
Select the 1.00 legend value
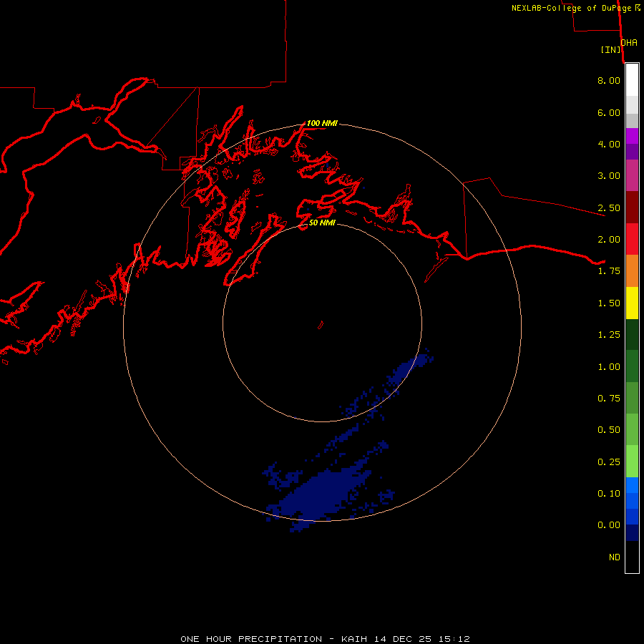coord(609,367)
